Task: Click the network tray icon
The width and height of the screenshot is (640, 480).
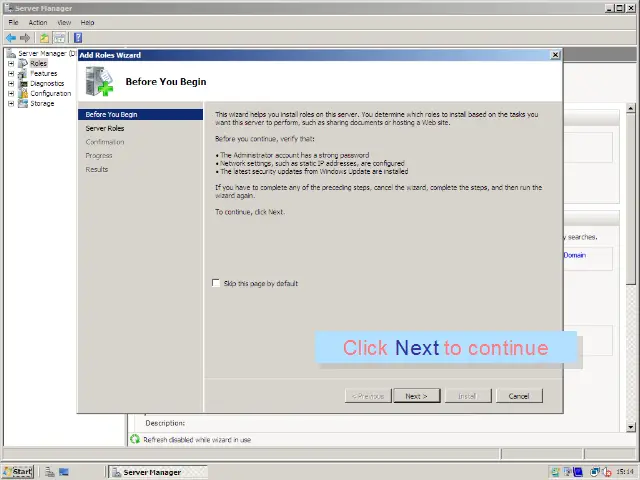Action: [x=595, y=472]
